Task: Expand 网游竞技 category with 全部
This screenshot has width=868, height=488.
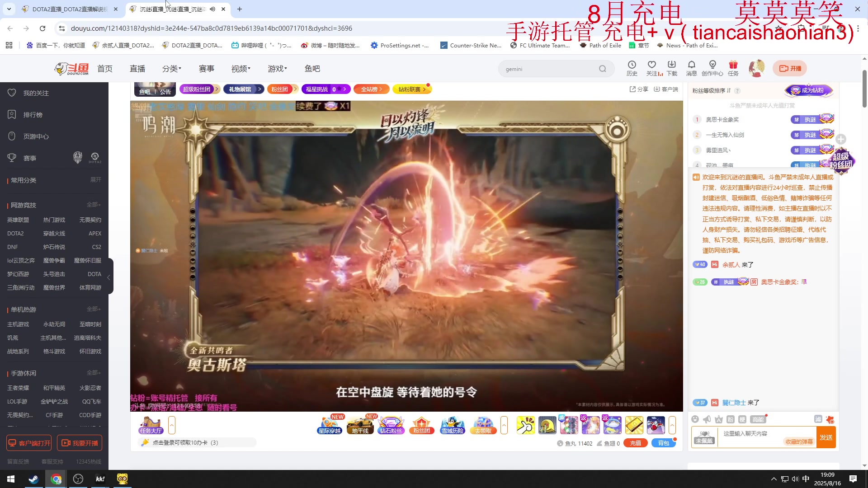Action: coord(94,205)
